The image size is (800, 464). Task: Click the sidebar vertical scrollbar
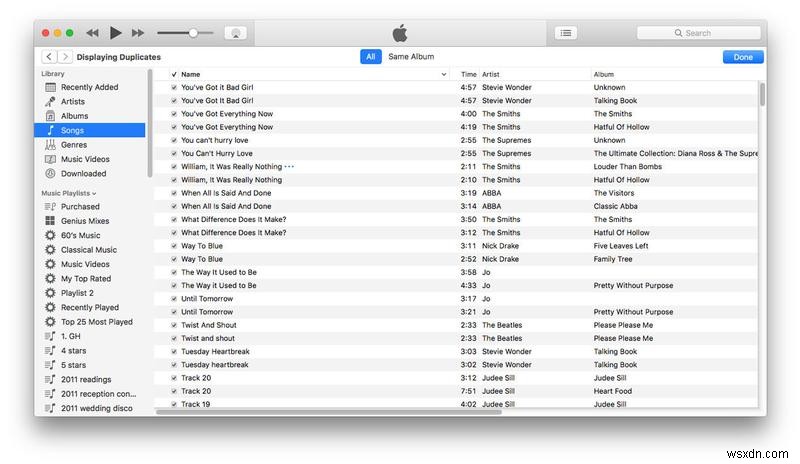[x=150, y=124]
